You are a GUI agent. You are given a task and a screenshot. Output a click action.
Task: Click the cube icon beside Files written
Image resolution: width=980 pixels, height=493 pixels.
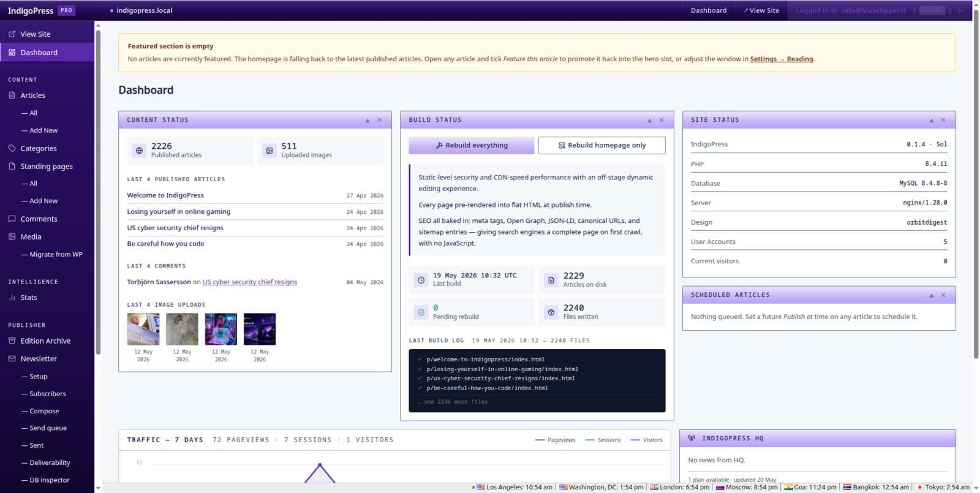(551, 312)
